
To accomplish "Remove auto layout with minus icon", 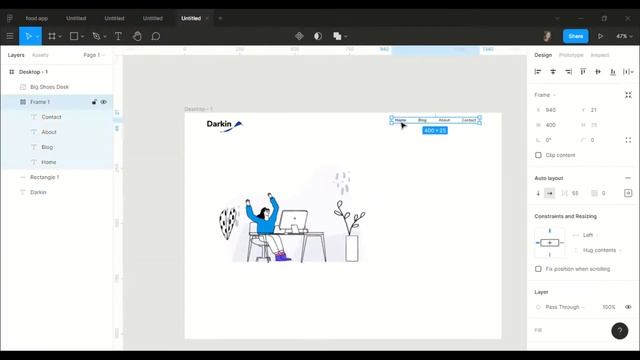I will point(628,178).
